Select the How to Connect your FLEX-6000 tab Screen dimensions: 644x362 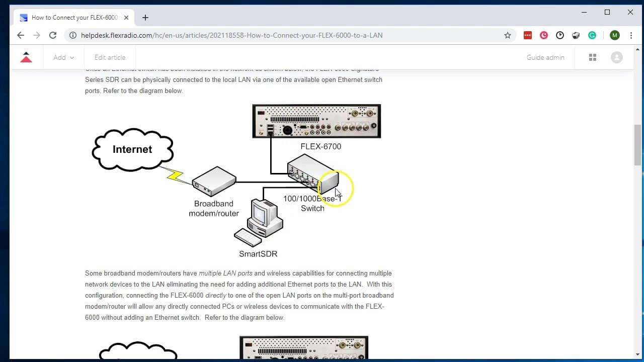74,18
